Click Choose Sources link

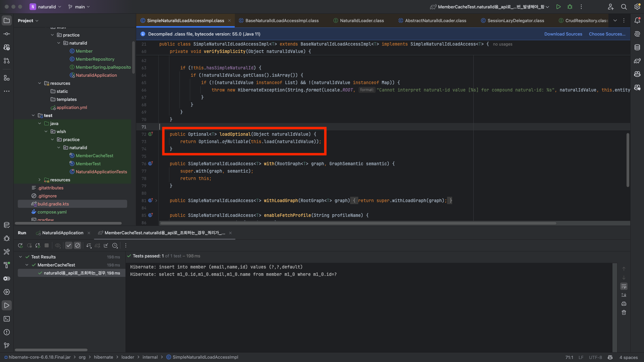(x=607, y=34)
